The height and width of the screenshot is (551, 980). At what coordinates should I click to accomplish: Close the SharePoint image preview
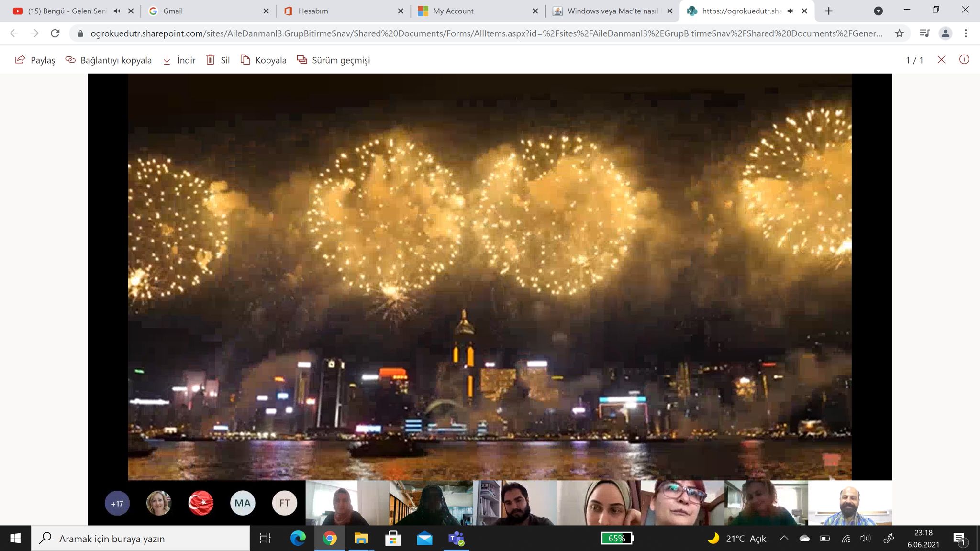(941, 60)
